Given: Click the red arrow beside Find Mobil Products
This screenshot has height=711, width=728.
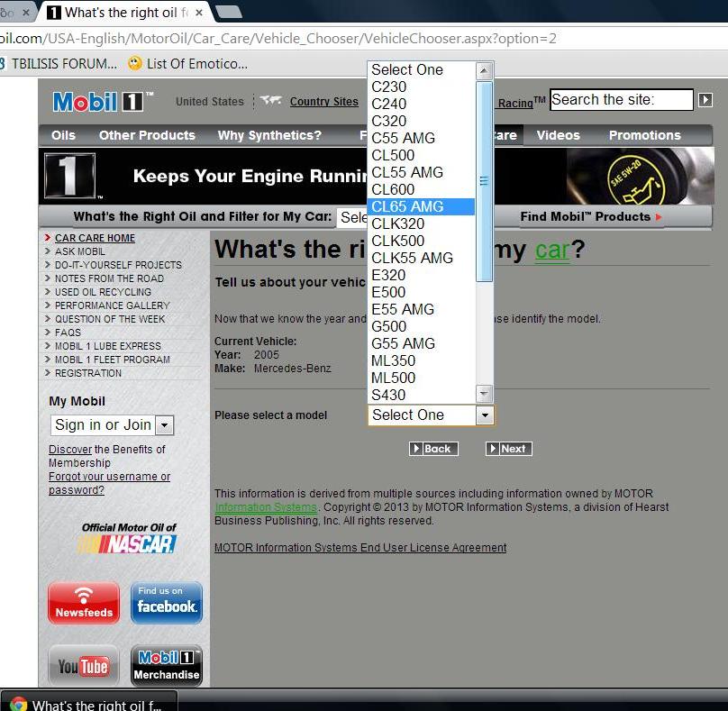Looking at the screenshot, I should (659, 217).
